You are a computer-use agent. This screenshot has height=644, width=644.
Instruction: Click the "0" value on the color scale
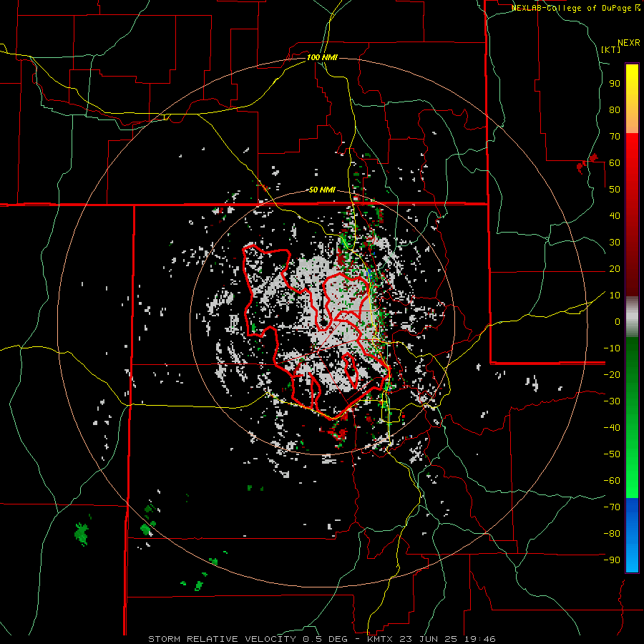[618, 322]
